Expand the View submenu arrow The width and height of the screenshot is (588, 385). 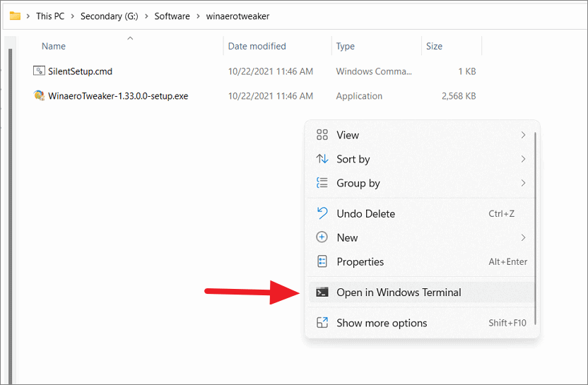[x=523, y=135]
